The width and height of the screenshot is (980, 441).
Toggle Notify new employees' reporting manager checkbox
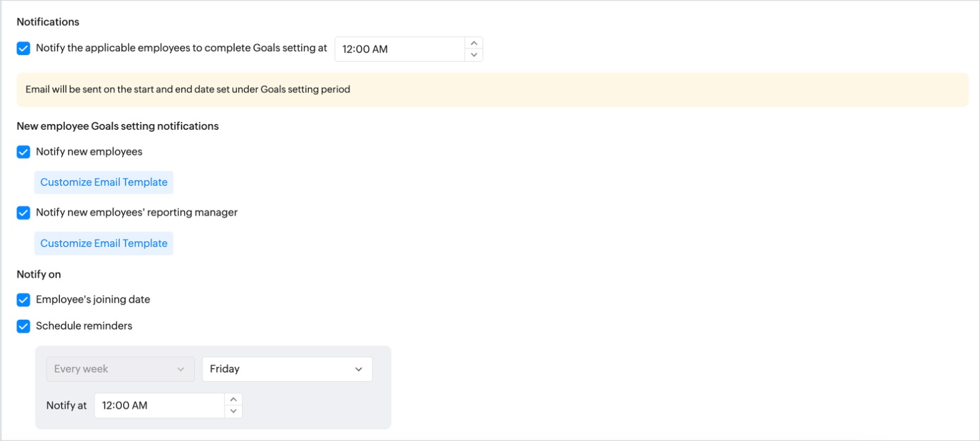point(24,213)
